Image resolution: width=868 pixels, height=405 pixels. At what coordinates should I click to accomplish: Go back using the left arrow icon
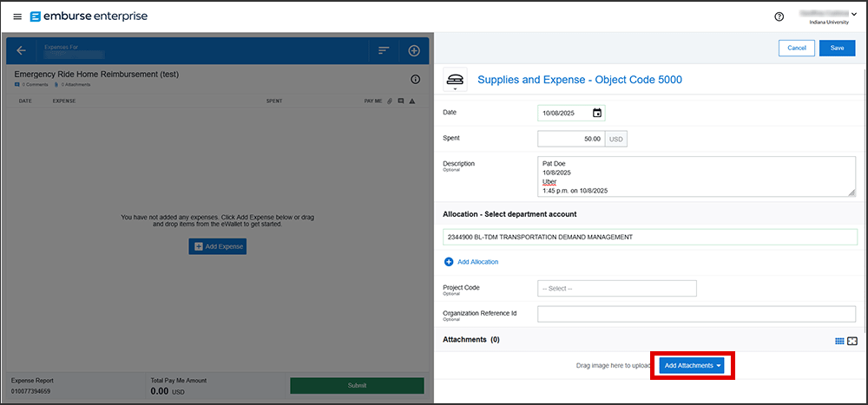coord(21,50)
